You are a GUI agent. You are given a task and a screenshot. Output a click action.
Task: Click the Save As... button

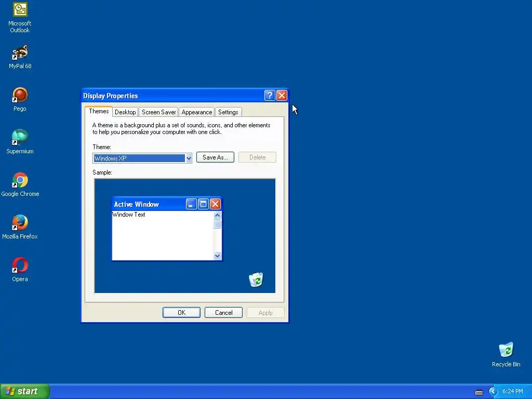pos(215,157)
